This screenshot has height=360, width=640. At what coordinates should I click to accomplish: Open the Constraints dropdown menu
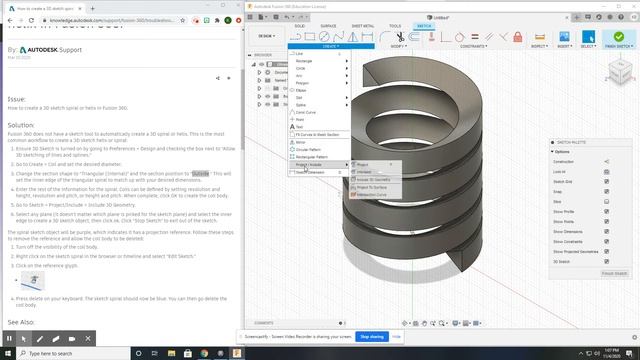pyautogui.click(x=474, y=46)
